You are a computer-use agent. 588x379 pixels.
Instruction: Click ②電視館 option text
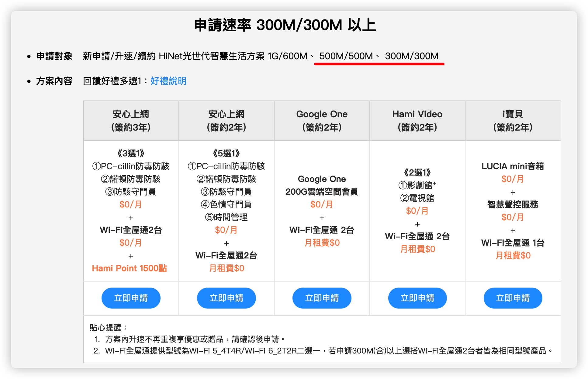coord(417,198)
